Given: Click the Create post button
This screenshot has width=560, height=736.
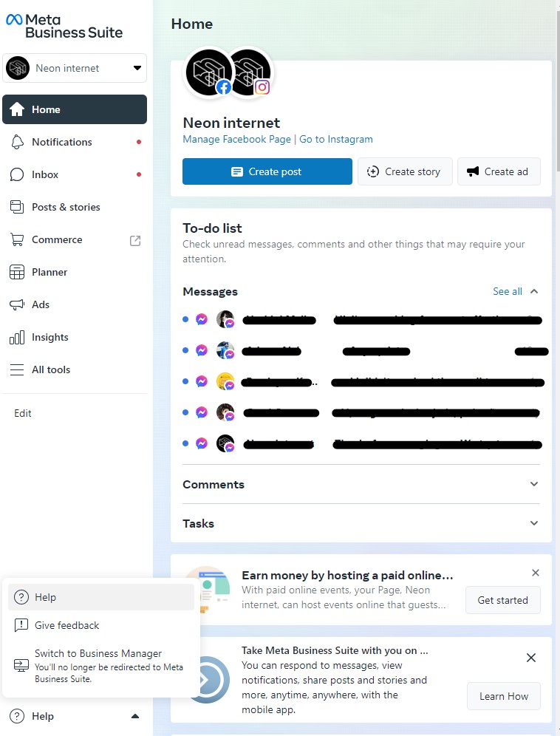Looking at the screenshot, I should tap(267, 171).
